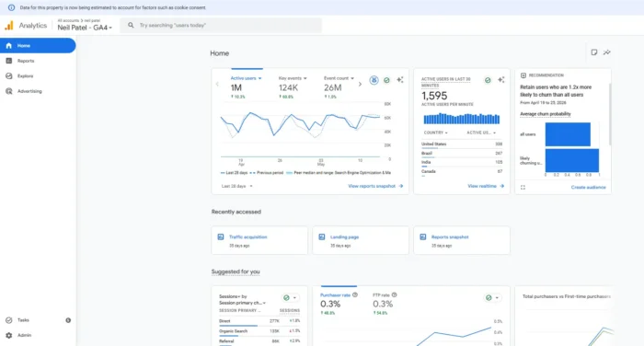
Task: Open the Traffic acquisition recent report
Action: (259, 240)
